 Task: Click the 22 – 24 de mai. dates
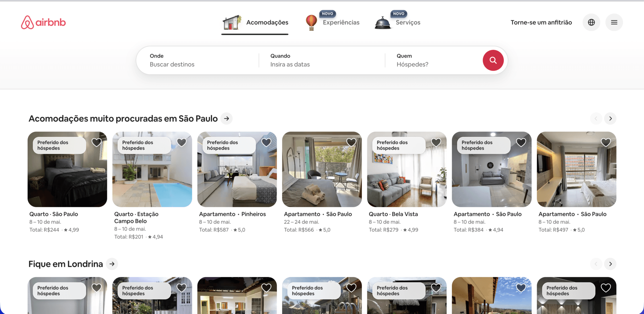[302, 222]
